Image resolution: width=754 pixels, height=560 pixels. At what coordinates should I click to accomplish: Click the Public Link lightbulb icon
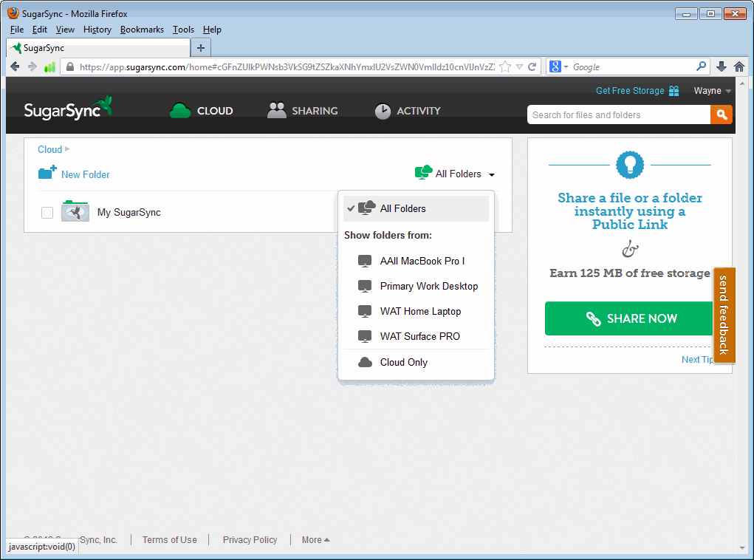[x=629, y=165]
